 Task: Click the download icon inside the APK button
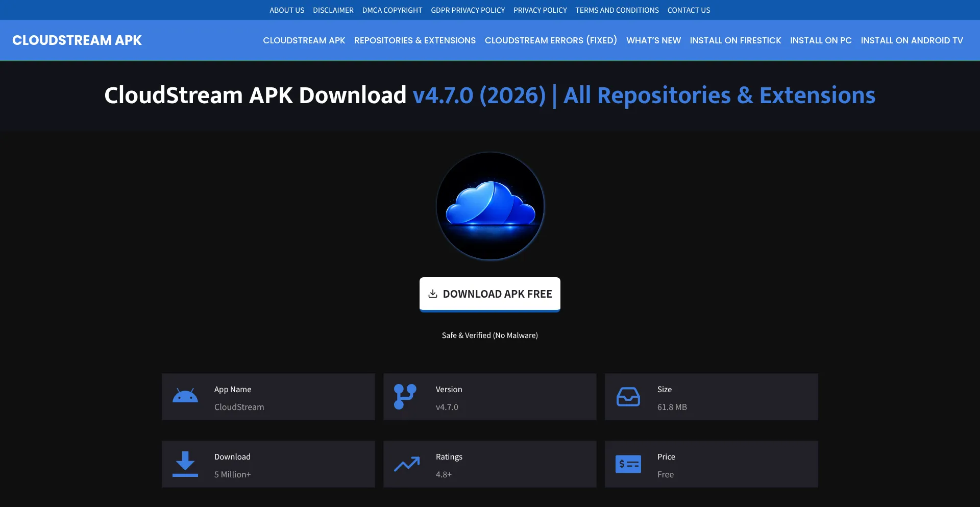click(433, 294)
